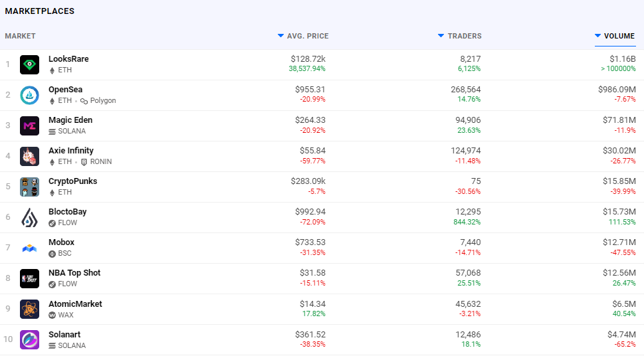Screen dimensions: 644x356
Task: Click the RONIN chain icon under Axie Infinity
Action: (84, 162)
